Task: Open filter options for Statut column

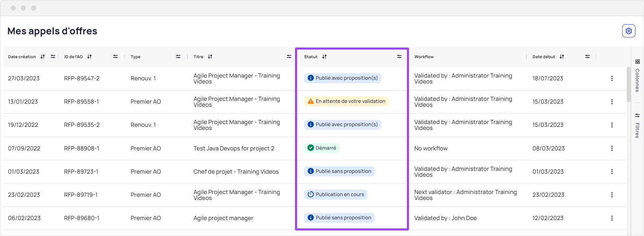Action: tap(399, 56)
